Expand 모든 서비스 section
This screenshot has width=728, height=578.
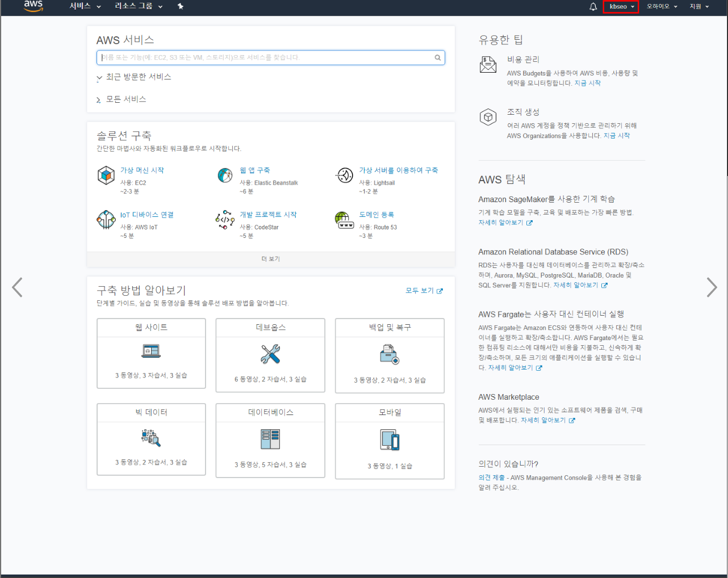click(x=122, y=99)
